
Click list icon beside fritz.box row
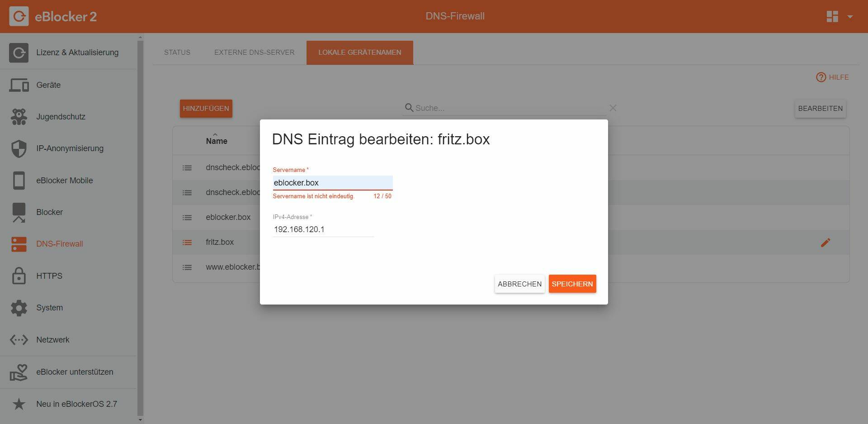click(x=187, y=243)
